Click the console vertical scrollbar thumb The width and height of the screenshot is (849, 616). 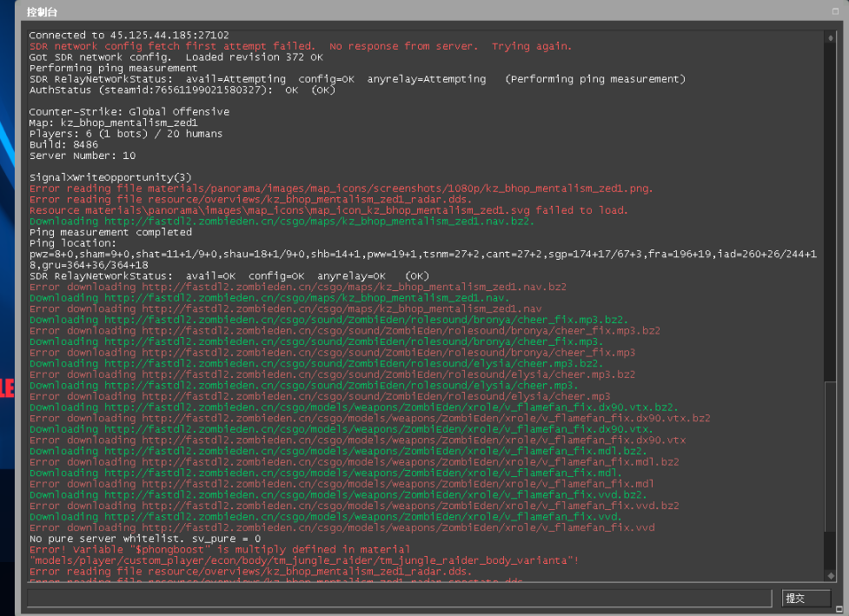[830, 456]
